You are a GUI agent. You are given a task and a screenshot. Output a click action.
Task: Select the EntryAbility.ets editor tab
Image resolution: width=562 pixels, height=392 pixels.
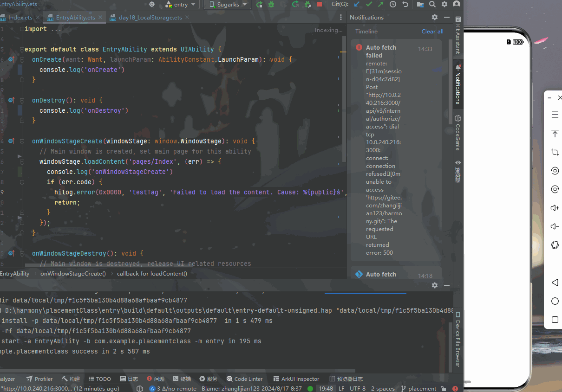click(75, 18)
